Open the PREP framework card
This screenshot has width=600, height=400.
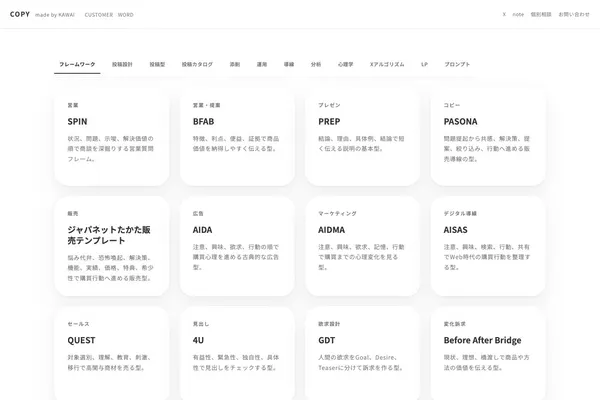pyautogui.click(x=362, y=137)
